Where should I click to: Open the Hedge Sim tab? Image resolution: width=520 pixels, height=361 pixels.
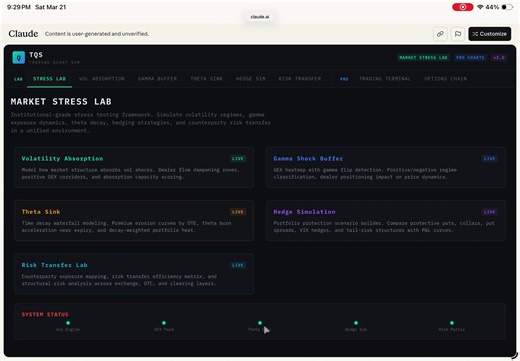coord(251,79)
